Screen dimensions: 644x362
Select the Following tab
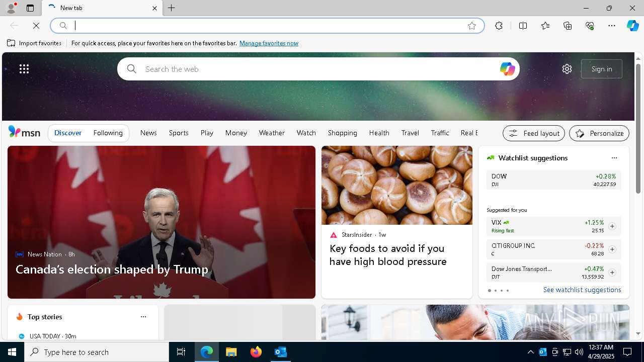(x=108, y=133)
